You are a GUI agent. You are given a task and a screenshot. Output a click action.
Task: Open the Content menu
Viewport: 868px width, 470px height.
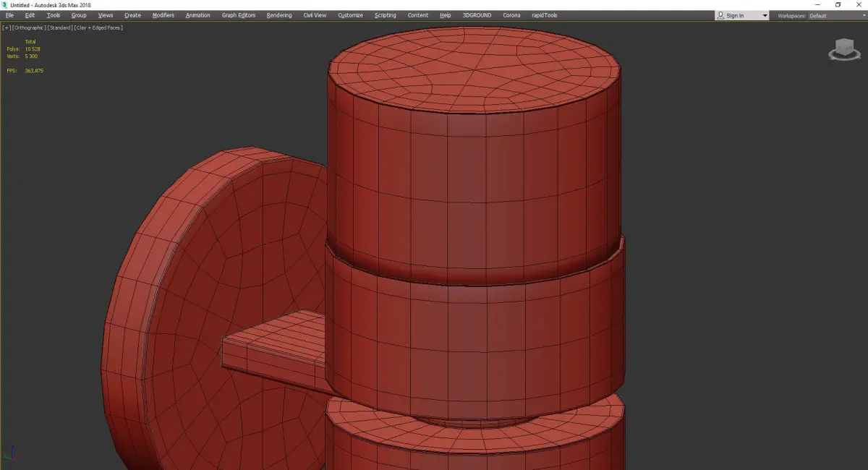coord(418,15)
